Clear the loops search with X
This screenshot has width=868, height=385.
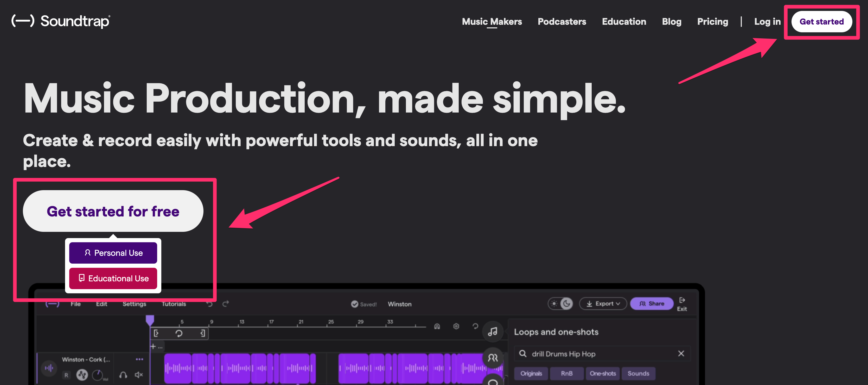tap(681, 353)
